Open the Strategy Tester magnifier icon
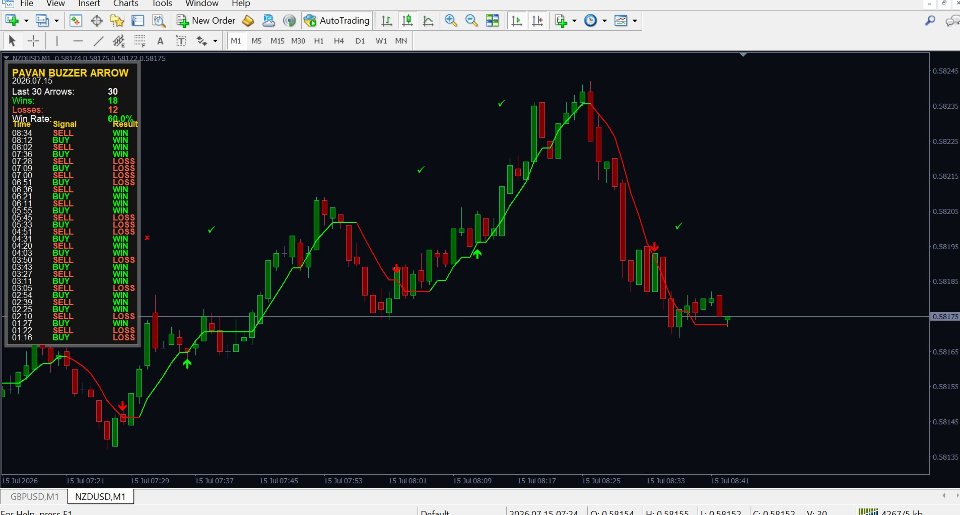This screenshot has height=515, width=960. (x=159, y=20)
